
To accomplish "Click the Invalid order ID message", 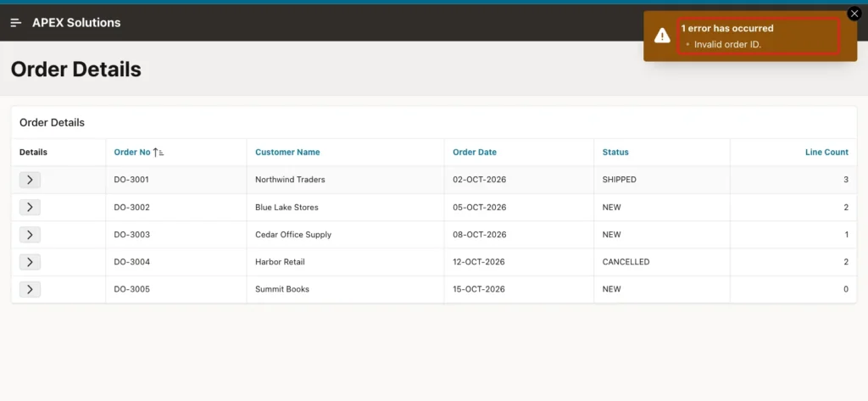I will point(727,44).
